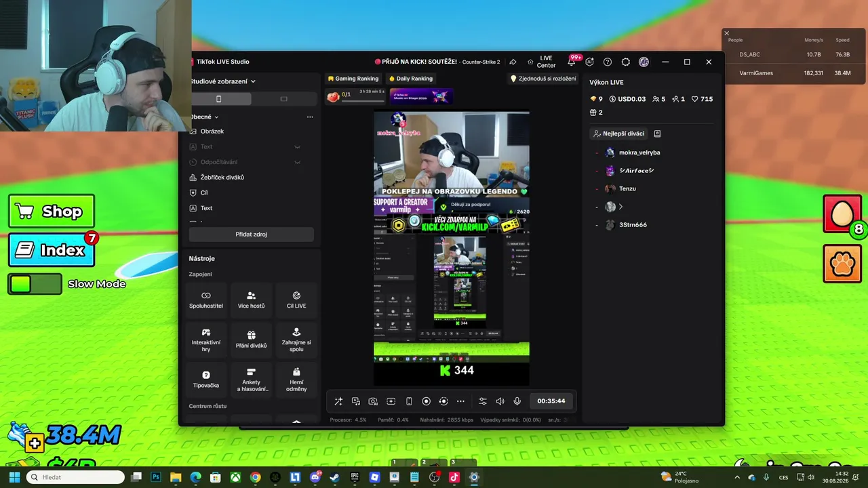The width and height of the screenshot is (868, 488).
Task: Mute the microphone
Action: (x=517, y=401)
